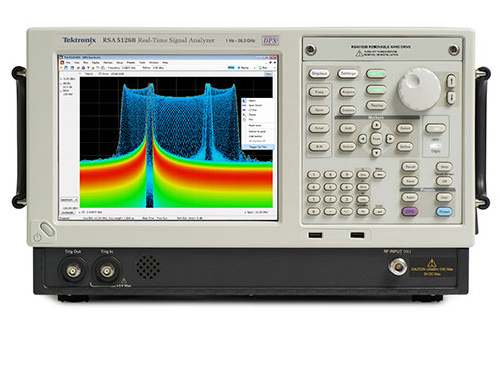500x370 pixels.
Task: Push the Displays front panel button
Action: click(x=319, y=74)
